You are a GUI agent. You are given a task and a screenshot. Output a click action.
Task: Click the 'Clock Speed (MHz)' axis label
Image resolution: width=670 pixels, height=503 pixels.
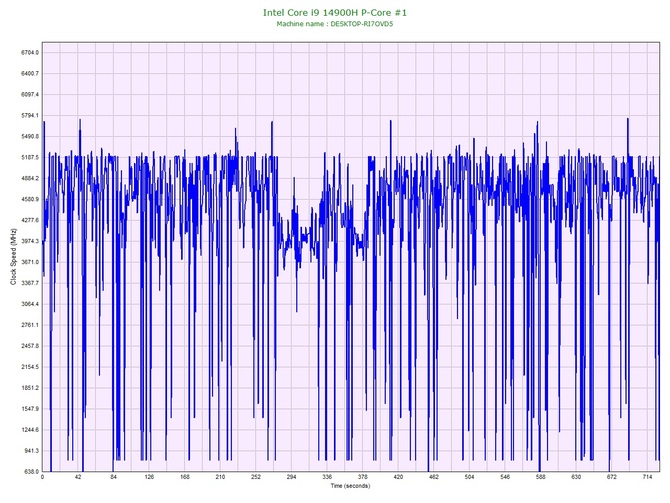(x=13, y=257)
